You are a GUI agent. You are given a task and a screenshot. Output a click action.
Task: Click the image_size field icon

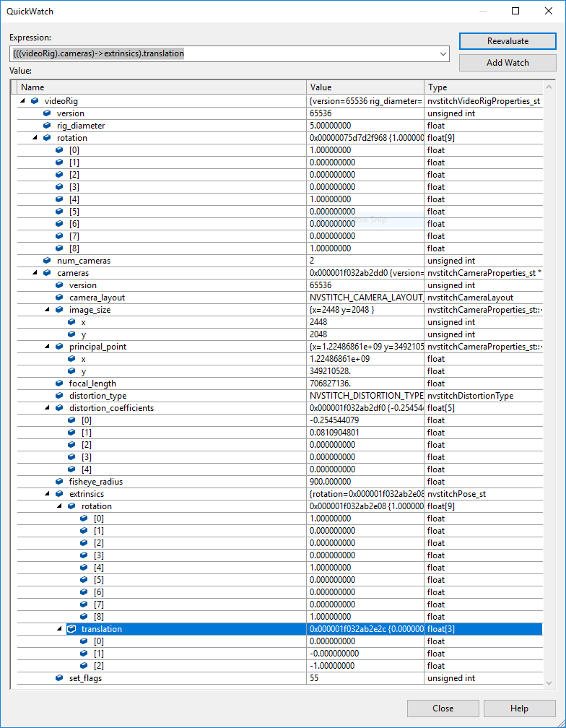click(59, 310)
